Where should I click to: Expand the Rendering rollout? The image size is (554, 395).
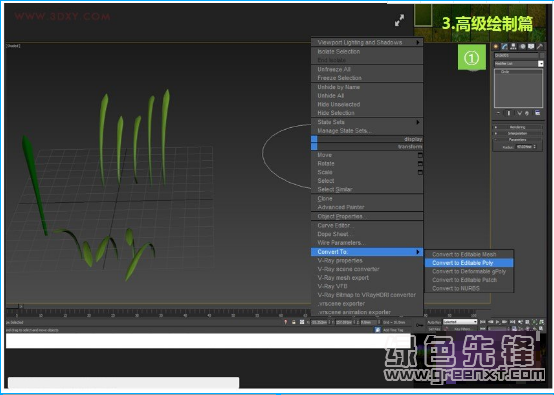click(x=518, y=127)
